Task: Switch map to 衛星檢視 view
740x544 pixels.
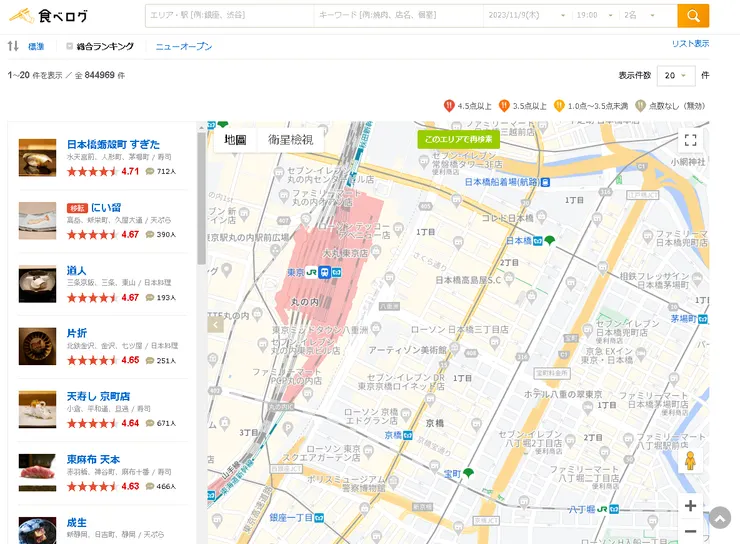Action: [x=290, y=140]
